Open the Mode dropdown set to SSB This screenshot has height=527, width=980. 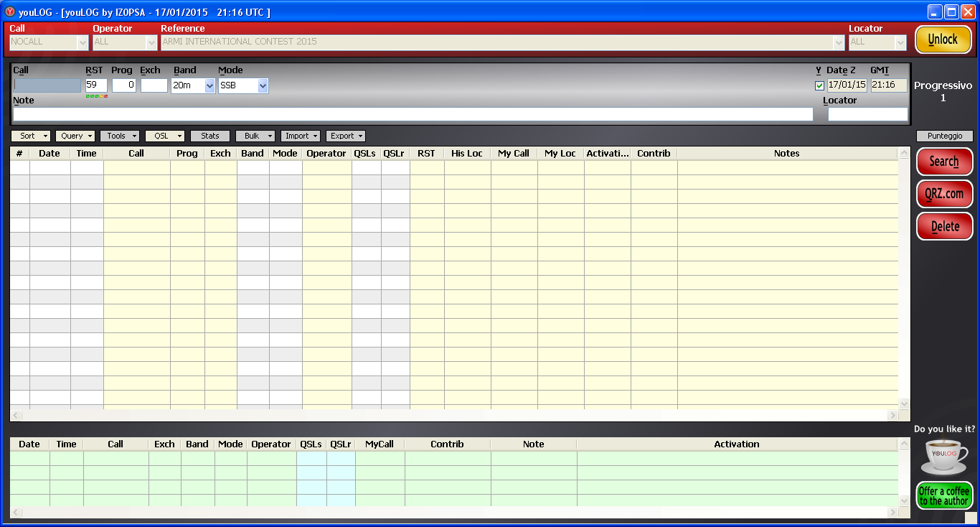tap(263, 85)
